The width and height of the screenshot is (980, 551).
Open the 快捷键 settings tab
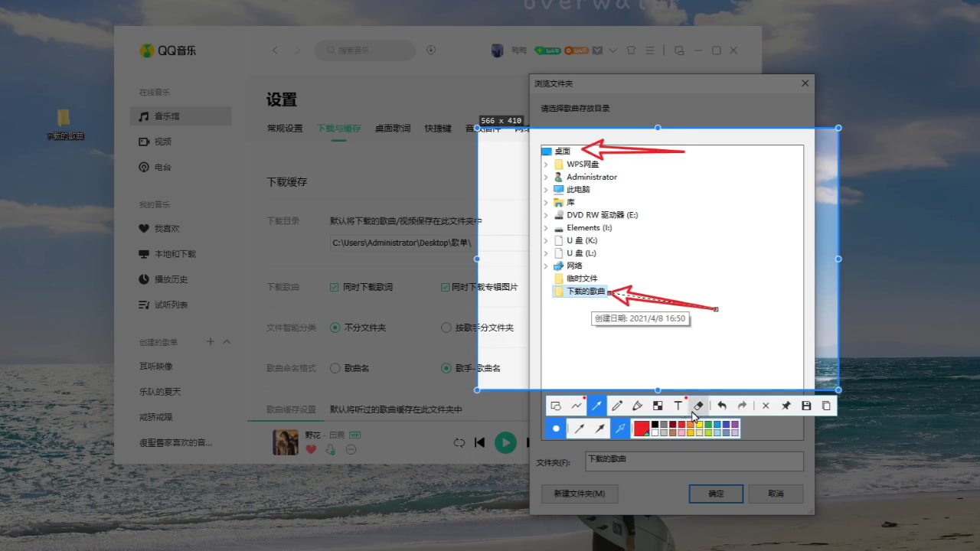[438, 129]
